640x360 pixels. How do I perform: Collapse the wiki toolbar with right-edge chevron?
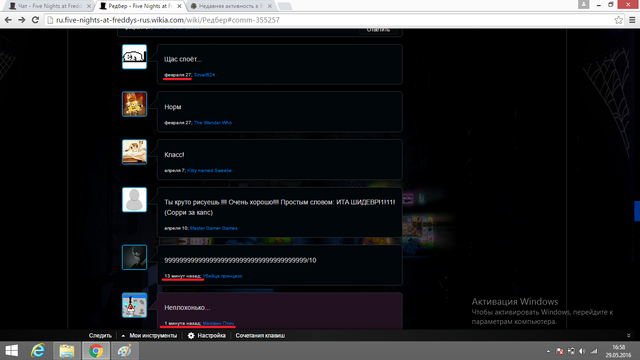[629, 336]
